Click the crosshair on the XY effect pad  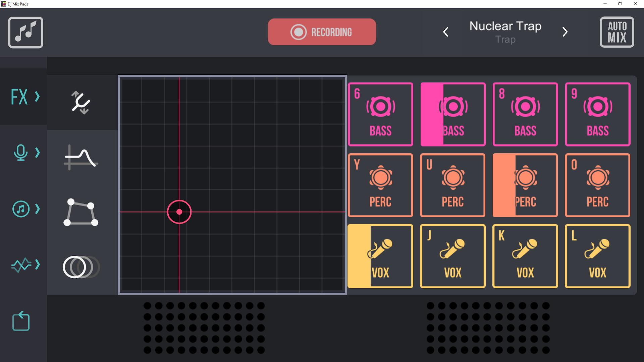pyautogui.click(x=179, y=212)
